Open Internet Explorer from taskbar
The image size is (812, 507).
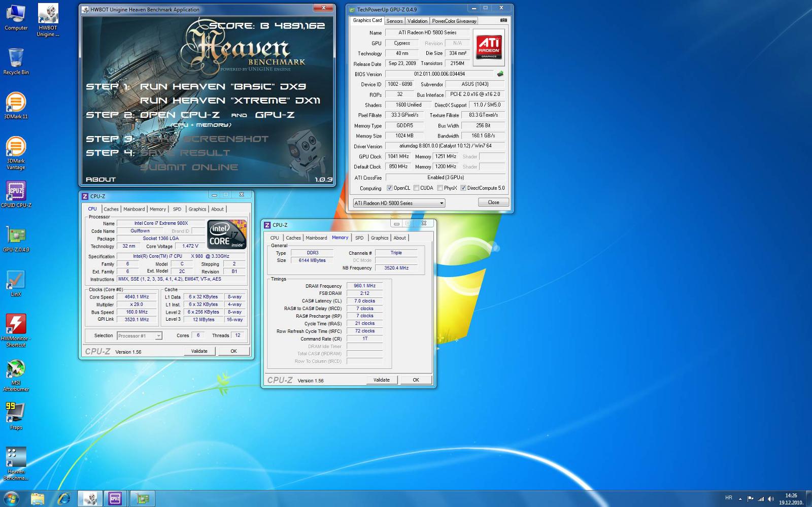click(x=64, y=499)
